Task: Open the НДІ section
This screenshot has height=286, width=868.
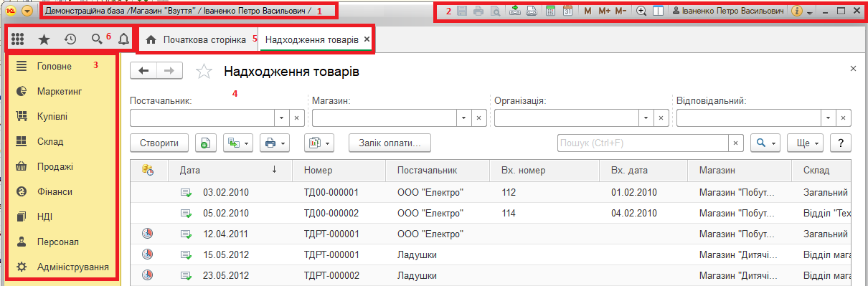Action: [x=62, y=216]
